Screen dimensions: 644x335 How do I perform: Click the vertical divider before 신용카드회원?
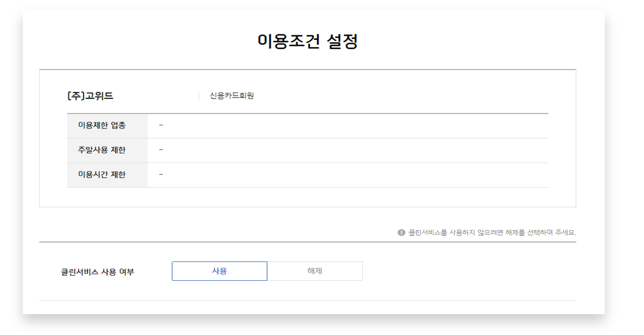pos(199,96)
